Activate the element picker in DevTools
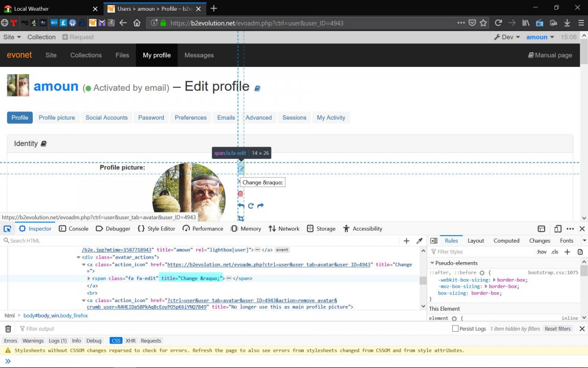 (x=7, y=228)
